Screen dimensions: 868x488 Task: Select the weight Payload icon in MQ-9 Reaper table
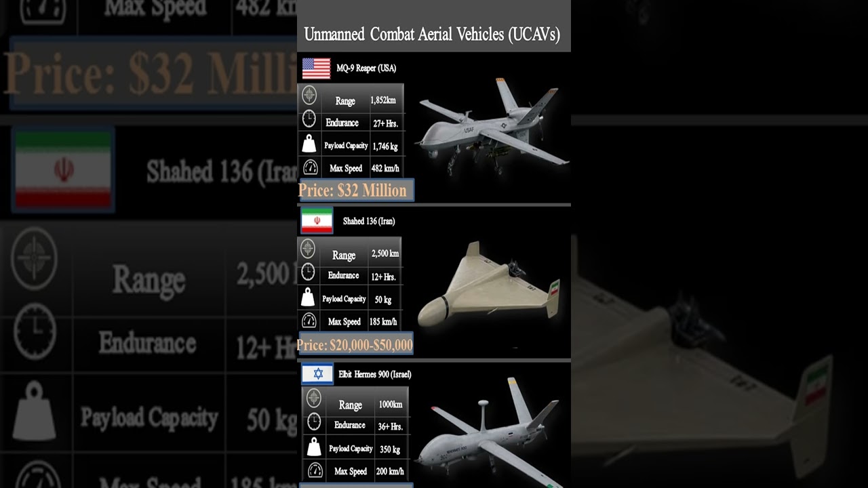(x=309, y=144)
